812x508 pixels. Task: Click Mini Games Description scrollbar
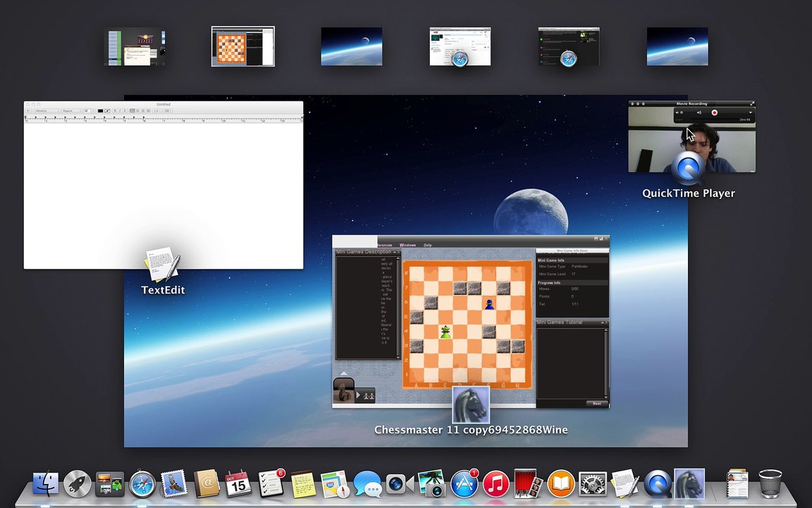(x=398, y=308)
